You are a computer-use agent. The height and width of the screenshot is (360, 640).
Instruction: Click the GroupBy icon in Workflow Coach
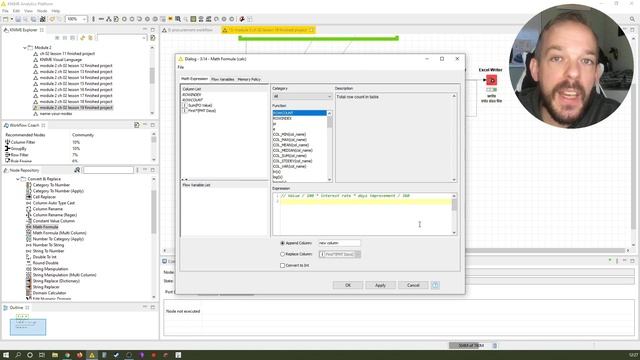(7, 149)
